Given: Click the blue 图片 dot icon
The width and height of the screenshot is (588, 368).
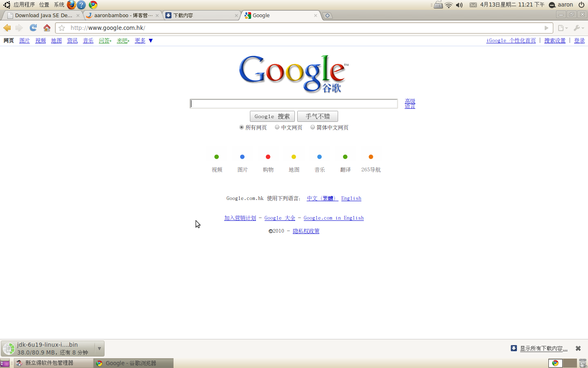Looking at the screenshot, I should click(242, 157).
